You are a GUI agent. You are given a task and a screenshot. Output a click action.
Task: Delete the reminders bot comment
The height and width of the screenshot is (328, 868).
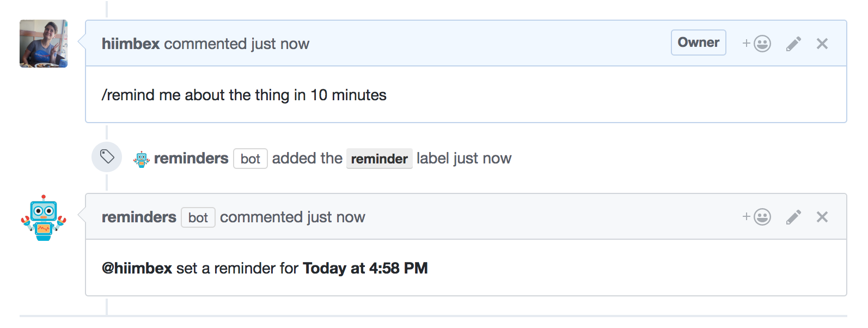point(822,217)
